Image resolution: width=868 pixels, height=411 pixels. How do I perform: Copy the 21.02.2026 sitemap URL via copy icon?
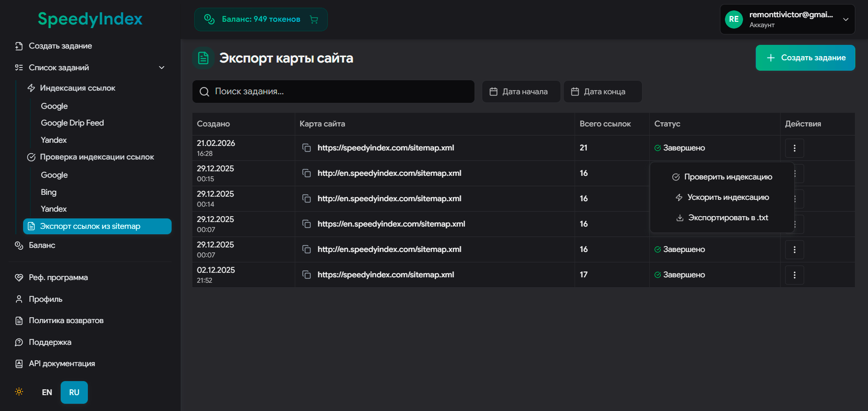[x=307, y=148]
